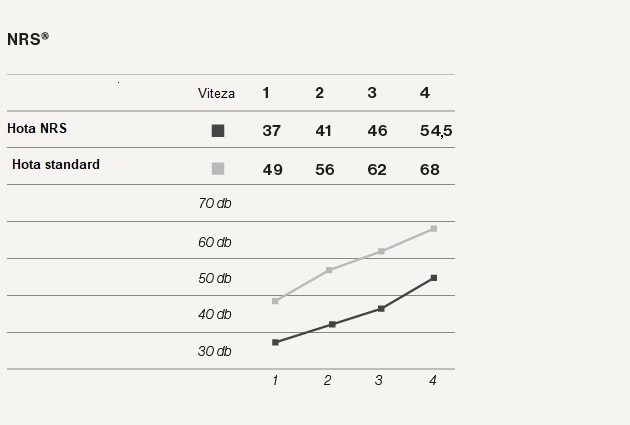The height and width of the screenshot is (425, 630).
Task: Click the NRS® heading title
Action: pyautogui.click(x=28, y=39)
